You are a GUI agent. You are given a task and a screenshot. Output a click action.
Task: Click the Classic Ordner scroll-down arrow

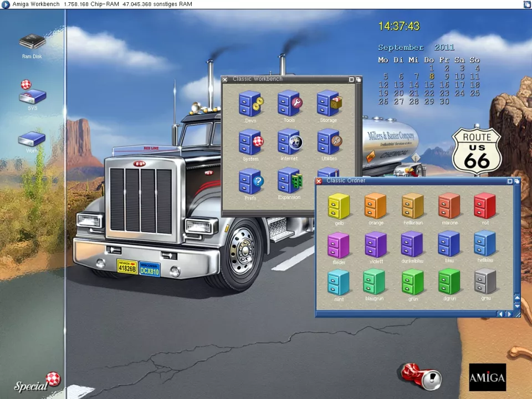518,305
